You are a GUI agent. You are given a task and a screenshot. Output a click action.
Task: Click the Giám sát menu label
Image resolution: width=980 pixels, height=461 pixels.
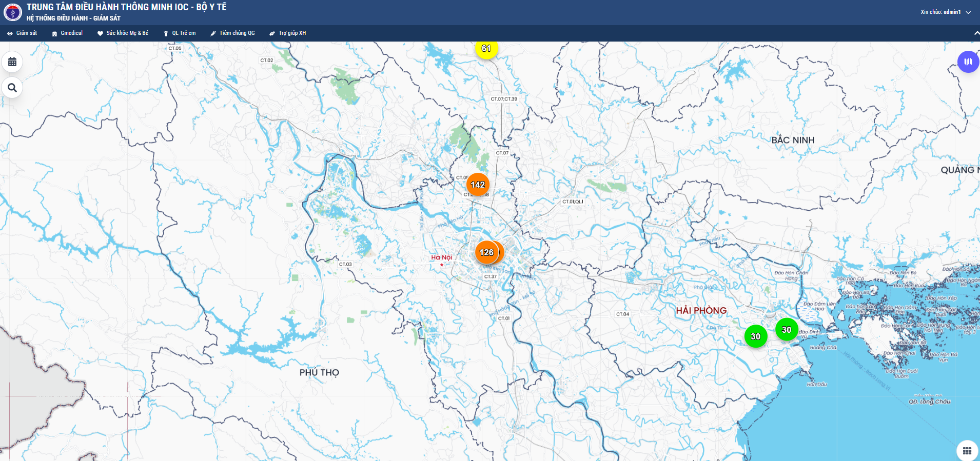27,33
